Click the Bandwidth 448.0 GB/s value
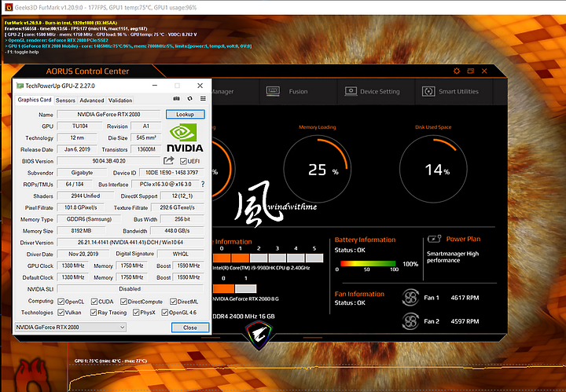Viewport: 566px width, 392px height. coord(177,231)
